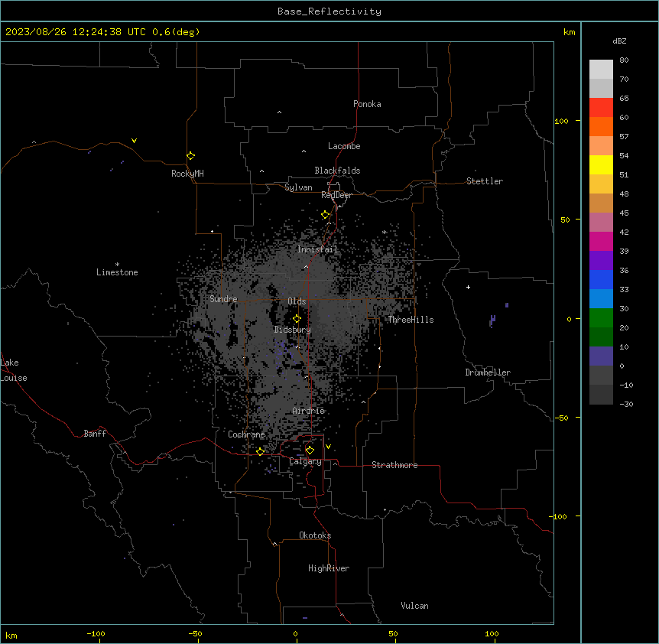Click the HighRiver city label
This screenshot has height=644, width=659.
click(x=329, y=568)
